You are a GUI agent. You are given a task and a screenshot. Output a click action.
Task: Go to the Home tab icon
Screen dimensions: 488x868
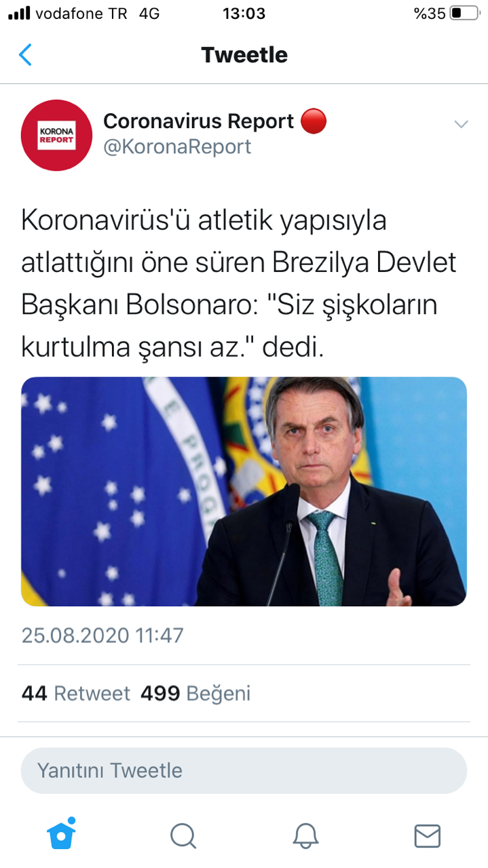coord(61,834)
